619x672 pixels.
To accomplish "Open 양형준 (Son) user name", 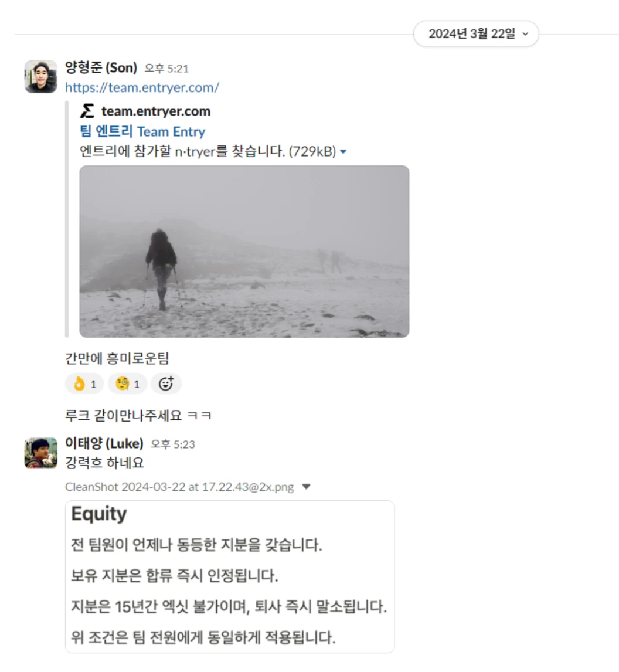I will pyautogui.click(x=101, y=67).
